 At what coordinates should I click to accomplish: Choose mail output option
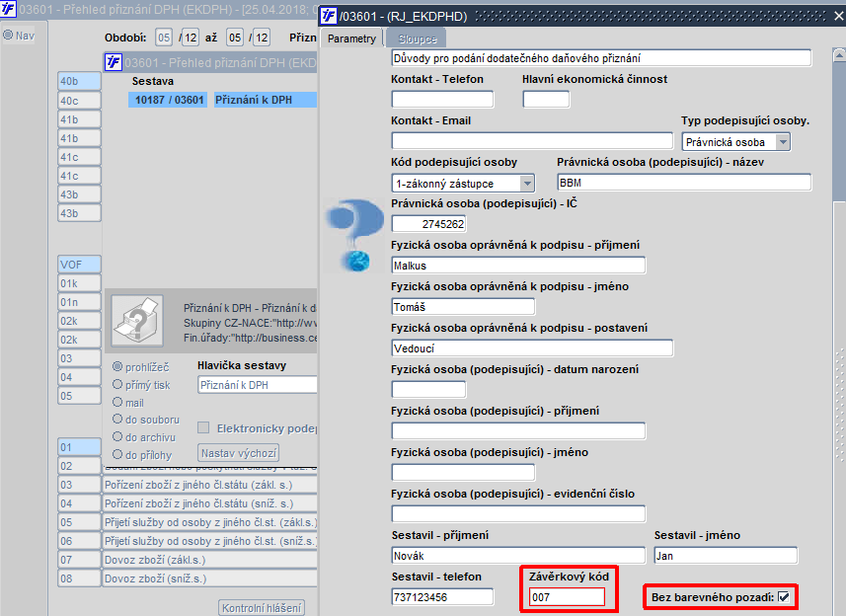(117, 403)
